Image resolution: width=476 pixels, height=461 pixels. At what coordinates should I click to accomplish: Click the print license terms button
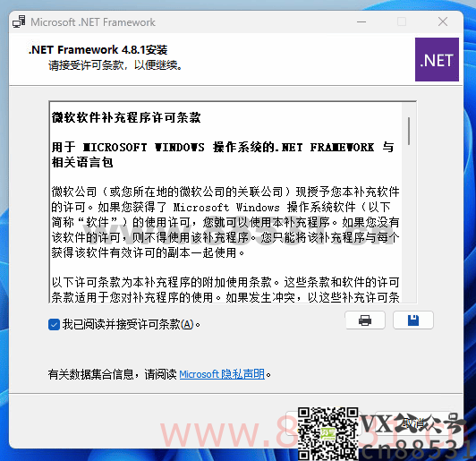coord(365,320)
